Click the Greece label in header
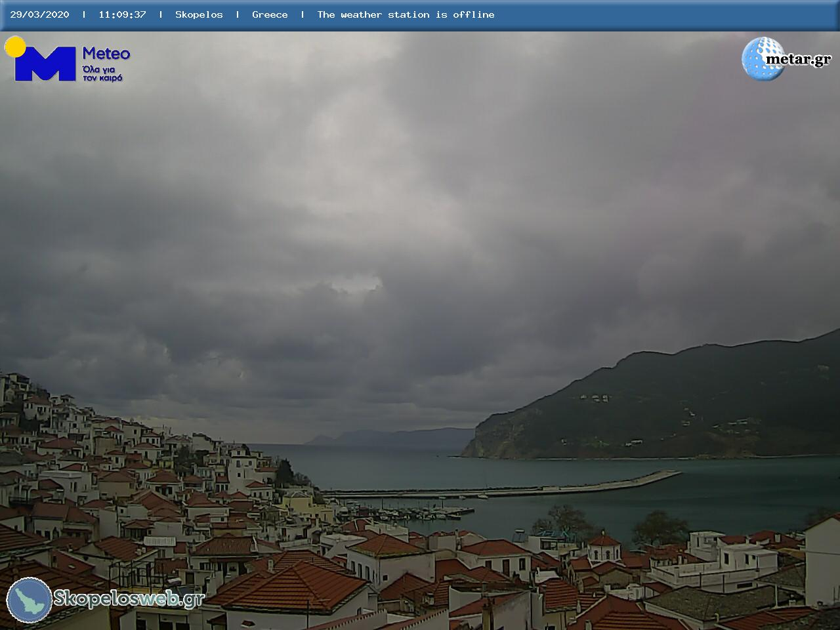 click(270, 14)
